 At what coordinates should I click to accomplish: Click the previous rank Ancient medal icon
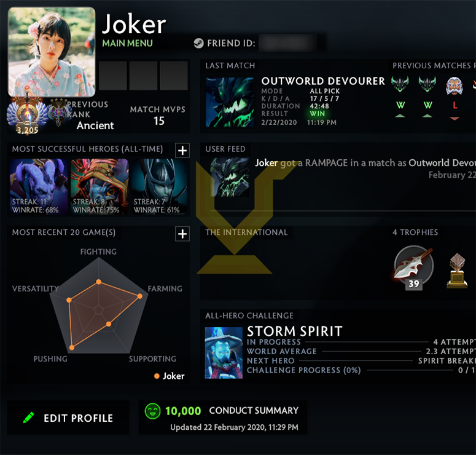pyautogui.click(x=58, y=112)
